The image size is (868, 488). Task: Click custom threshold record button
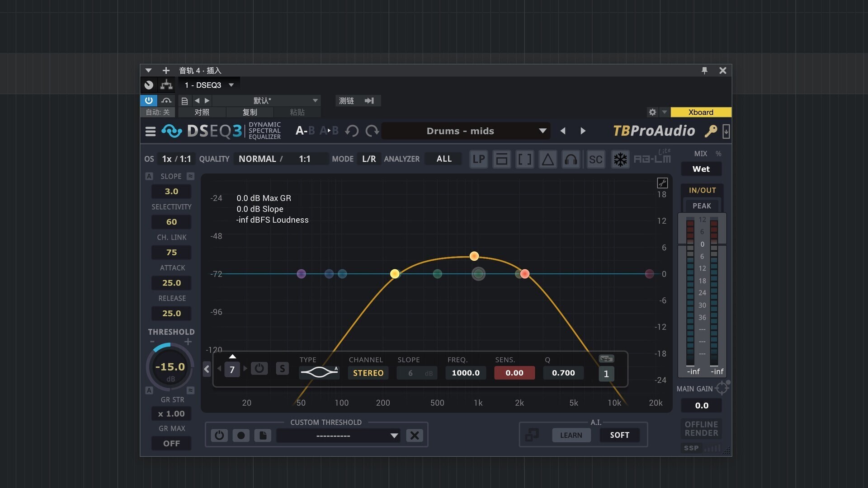241,435
